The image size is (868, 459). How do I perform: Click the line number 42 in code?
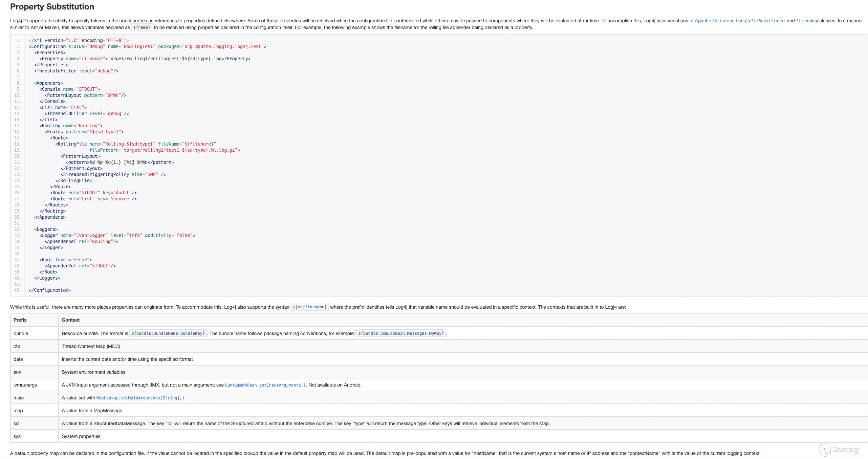[x=18, y=290]
